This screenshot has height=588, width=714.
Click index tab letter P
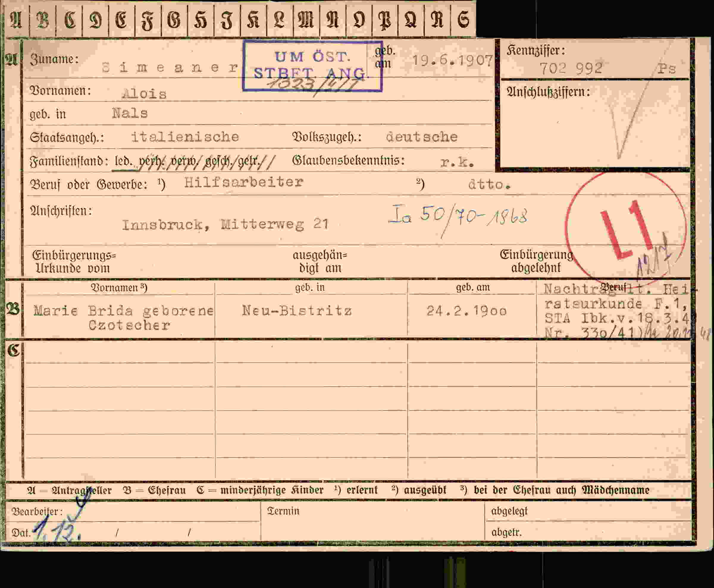point(385,20)
